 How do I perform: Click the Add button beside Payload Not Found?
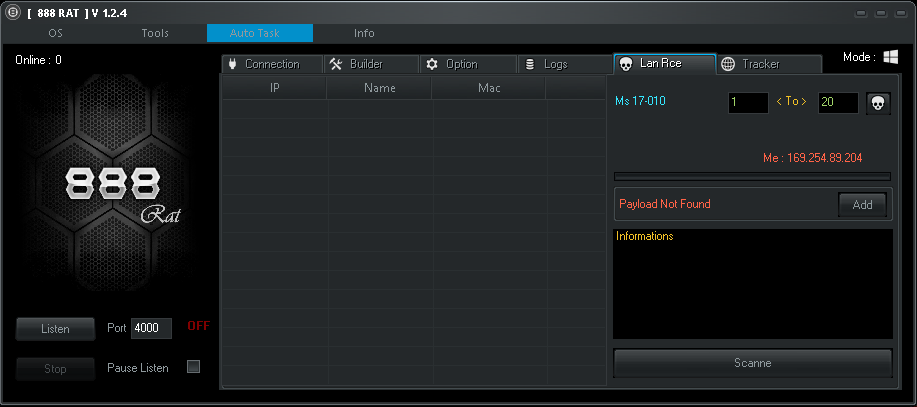click(862, 205)
